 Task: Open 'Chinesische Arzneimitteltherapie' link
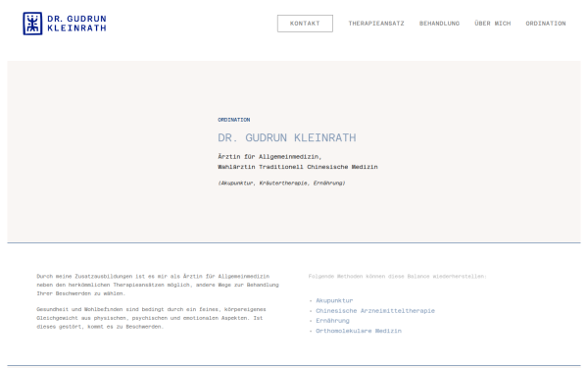tap(375, 311)
